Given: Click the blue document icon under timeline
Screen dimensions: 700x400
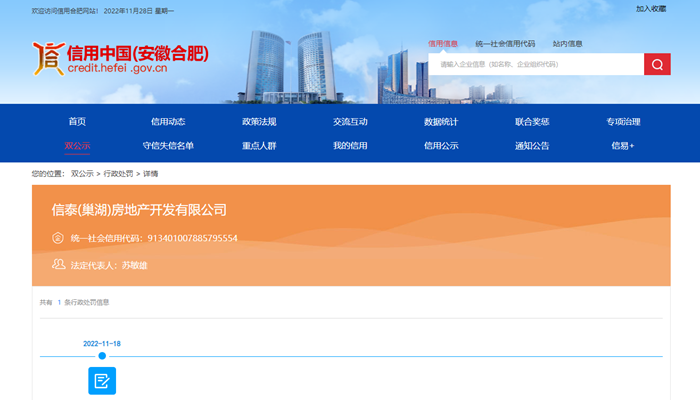Looking at the screenshot, I should [x=102, y=381].
